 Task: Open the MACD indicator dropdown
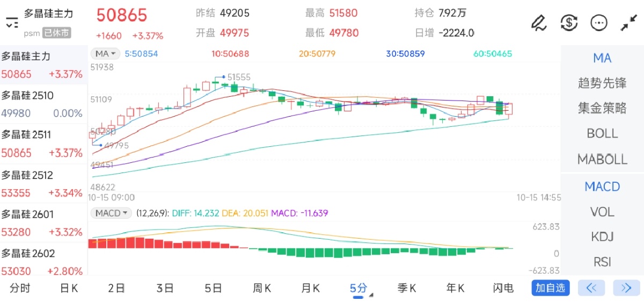point(111,213)
